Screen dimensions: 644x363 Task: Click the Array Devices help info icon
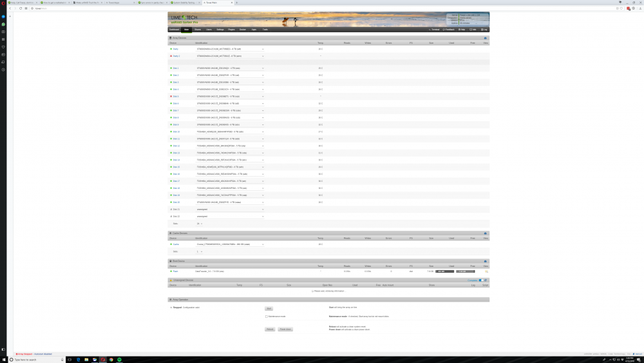click(x=485, y=38)
